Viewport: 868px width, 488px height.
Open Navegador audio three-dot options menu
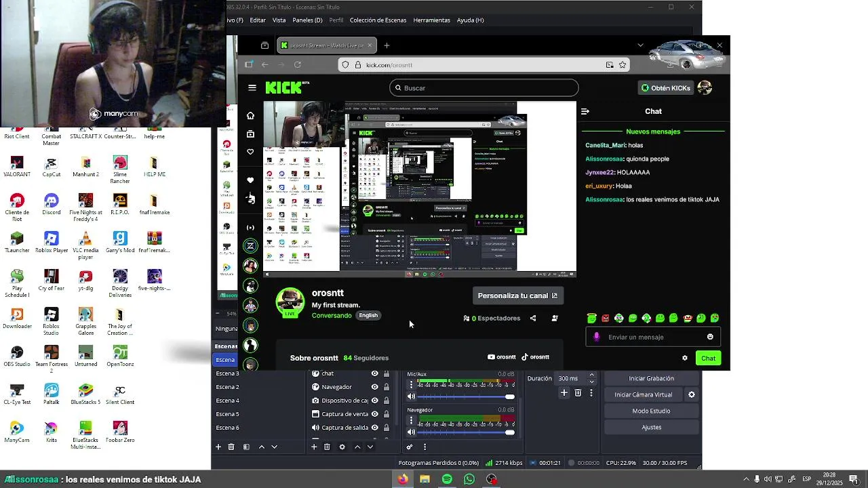(411, 421)
